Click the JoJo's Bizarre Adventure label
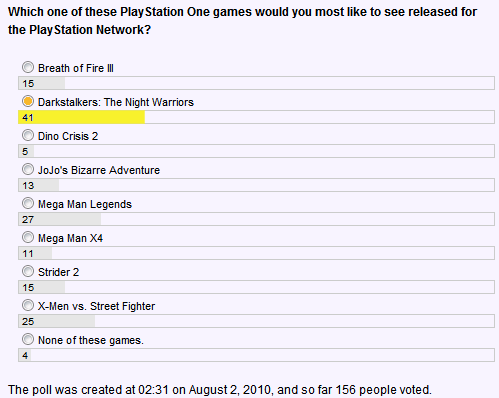 click(99, 170)
